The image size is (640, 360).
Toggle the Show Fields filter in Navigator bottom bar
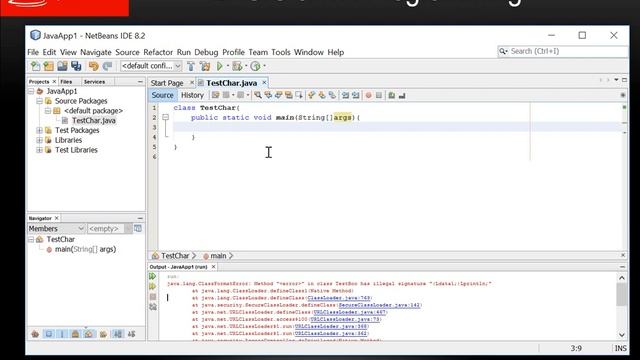pos(49,334)
